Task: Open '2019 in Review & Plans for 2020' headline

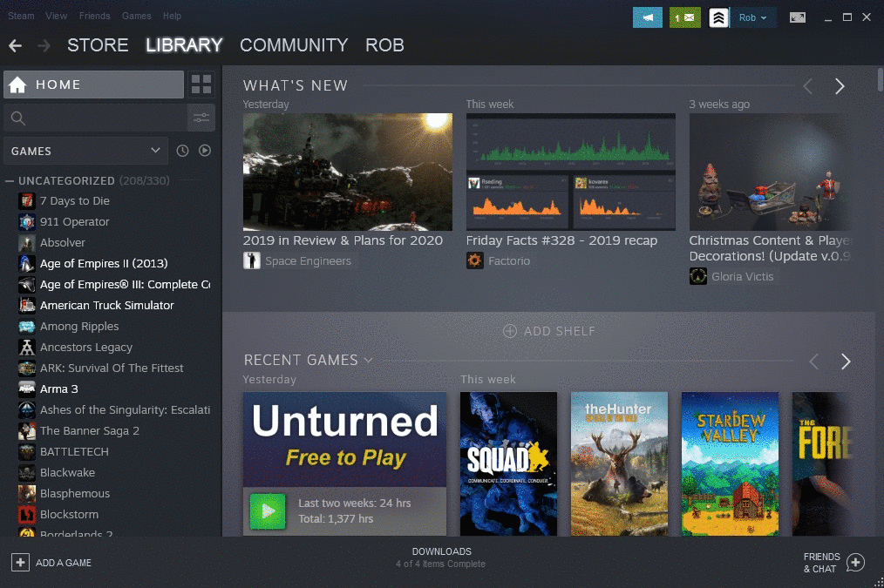Action: click(343, 240)
